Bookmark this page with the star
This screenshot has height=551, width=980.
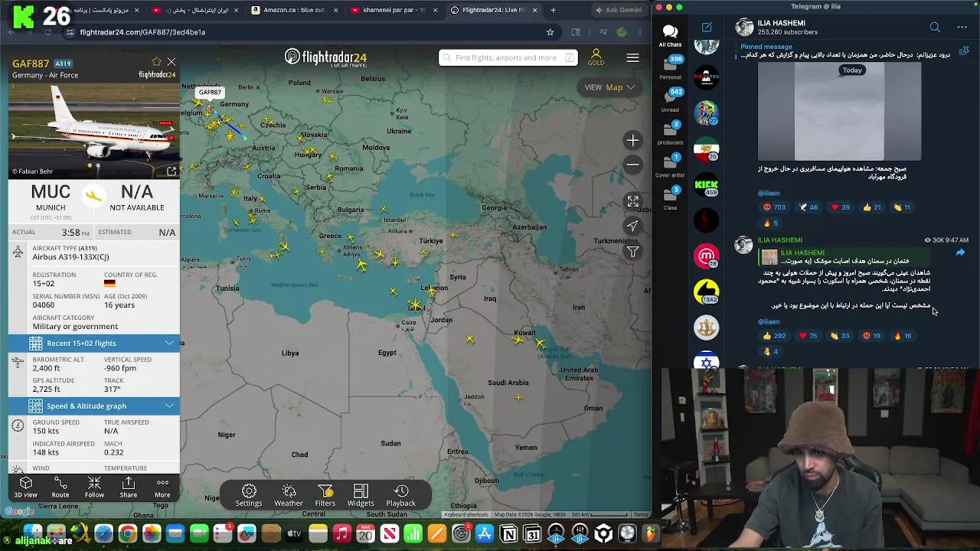point(550,32)
